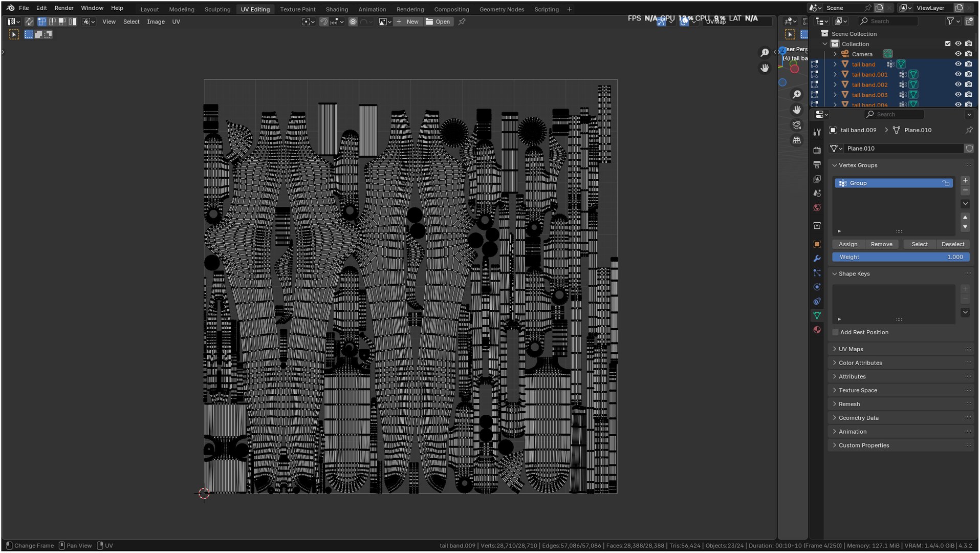Toggle proportional editing in UV header

coord(353,22)
